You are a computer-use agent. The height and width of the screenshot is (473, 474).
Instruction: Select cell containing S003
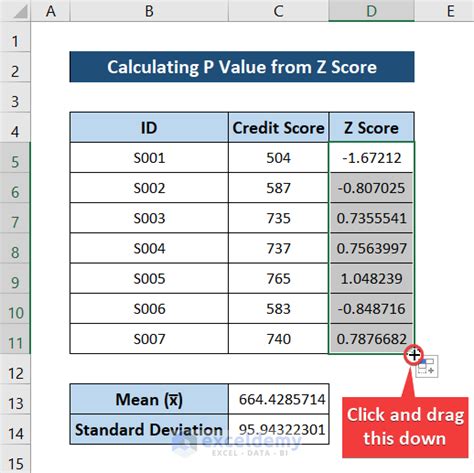coord(149,218)
